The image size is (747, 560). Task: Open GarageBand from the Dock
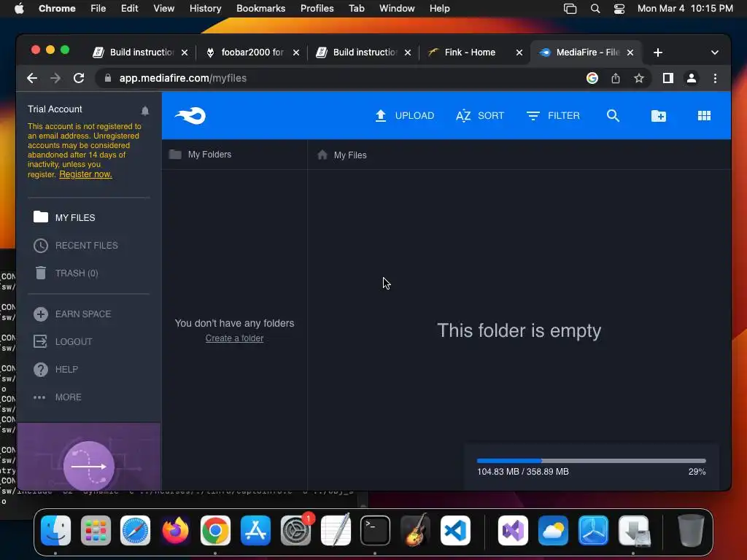click(x=415, y=531)
